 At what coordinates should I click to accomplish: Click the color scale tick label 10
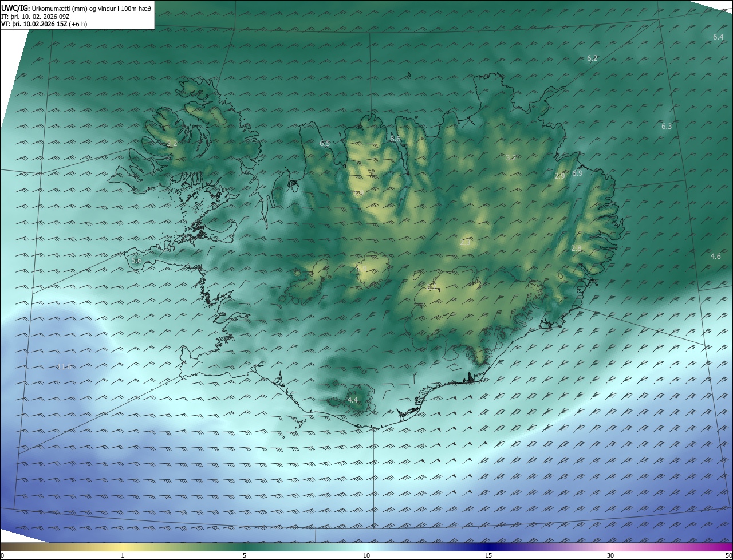click(x=366, y=555)
